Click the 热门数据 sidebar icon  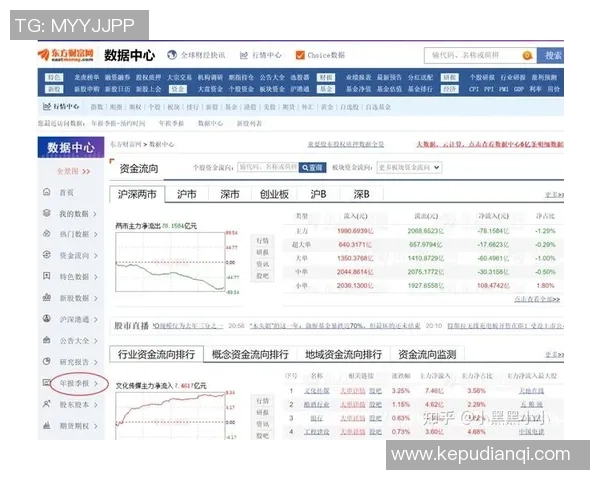(x=47, y=234)
